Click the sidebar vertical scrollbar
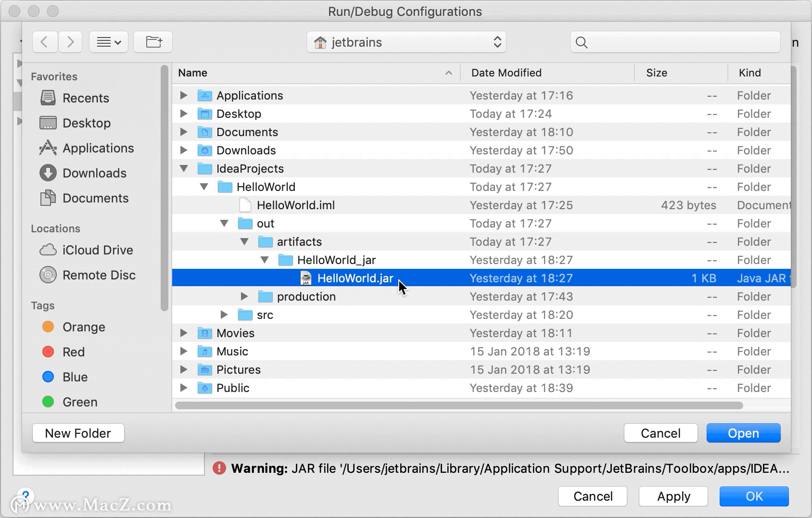The image size is (812, 518). click(165, 188)
